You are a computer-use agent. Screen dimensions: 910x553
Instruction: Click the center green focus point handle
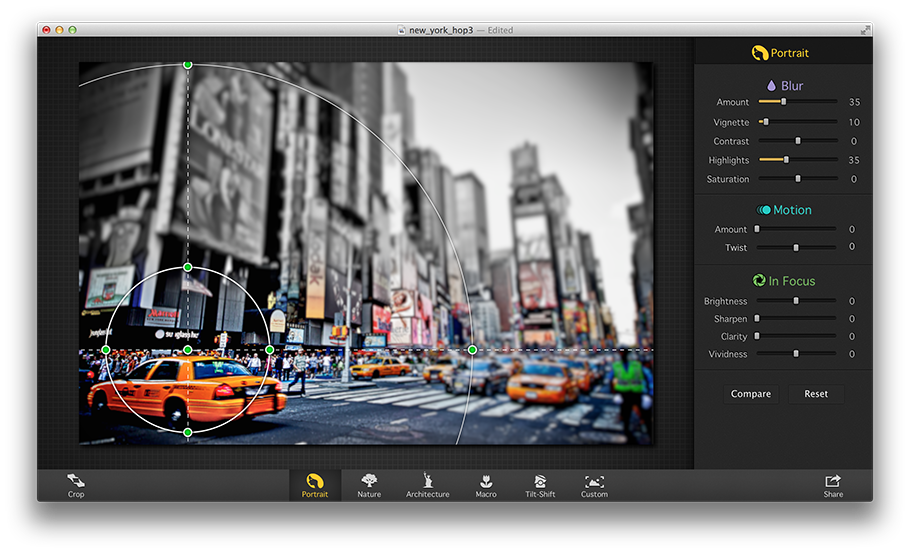pos(188,350)
